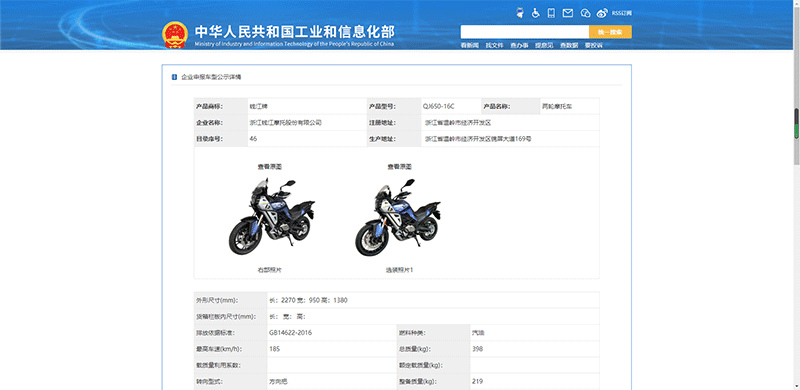
Task: Click the 整备质量(kg) label cell
Action: click(434, 381)
